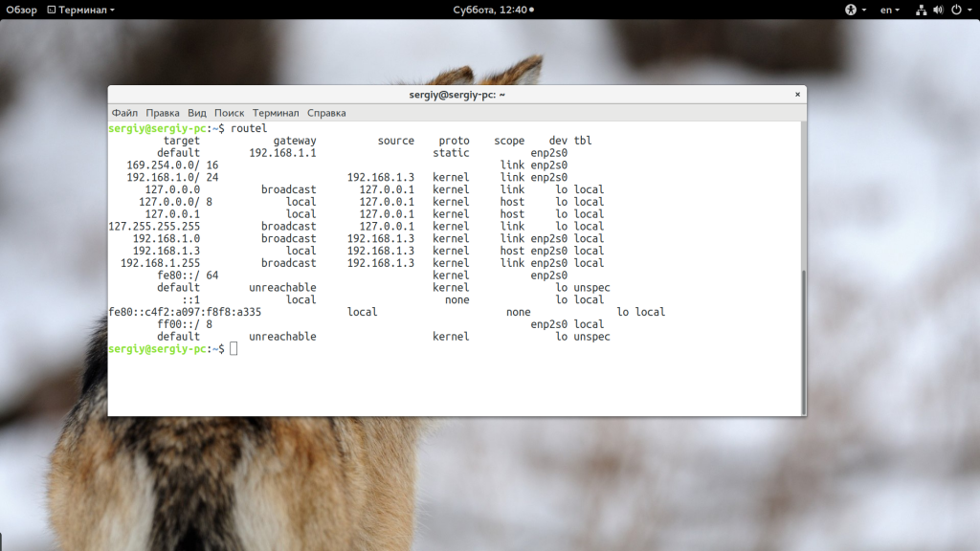Click the terminal prompt input cursor
The image size is (980, 551).
click(234, 349)
